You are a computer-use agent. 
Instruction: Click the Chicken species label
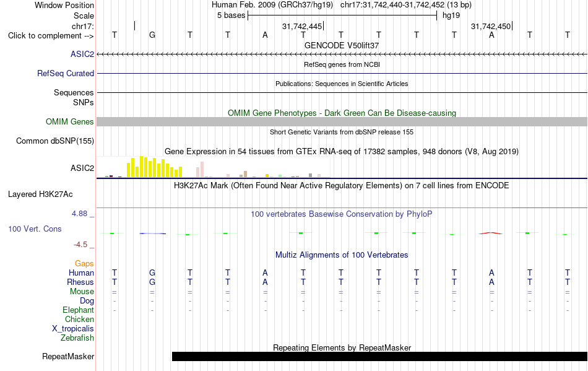79,319
